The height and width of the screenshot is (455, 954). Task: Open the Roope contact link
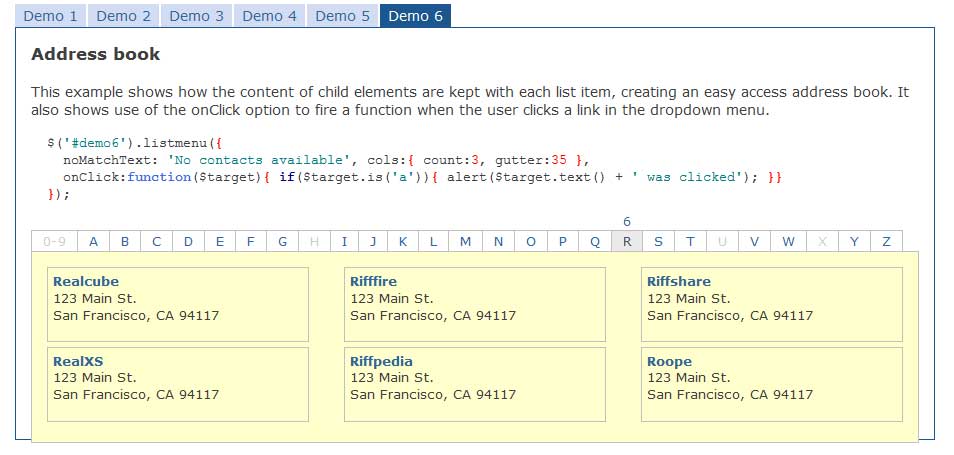[669, 362]
